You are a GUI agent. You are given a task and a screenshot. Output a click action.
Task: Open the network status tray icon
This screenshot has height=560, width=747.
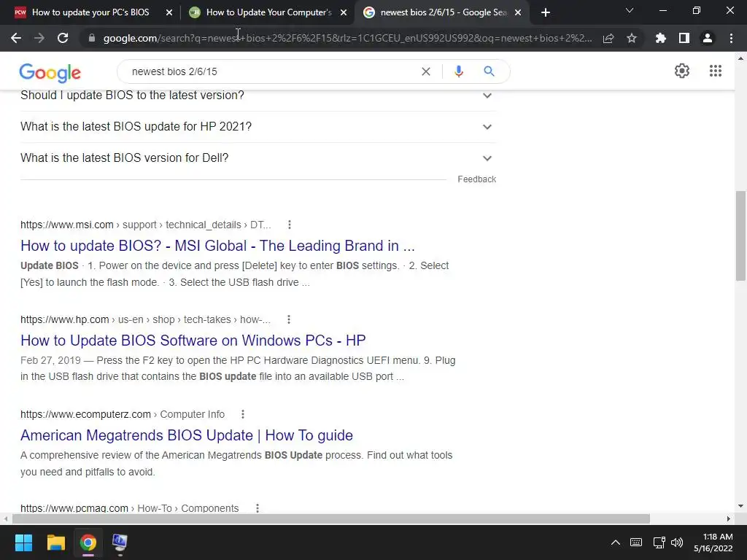click(x=659, y=542)
